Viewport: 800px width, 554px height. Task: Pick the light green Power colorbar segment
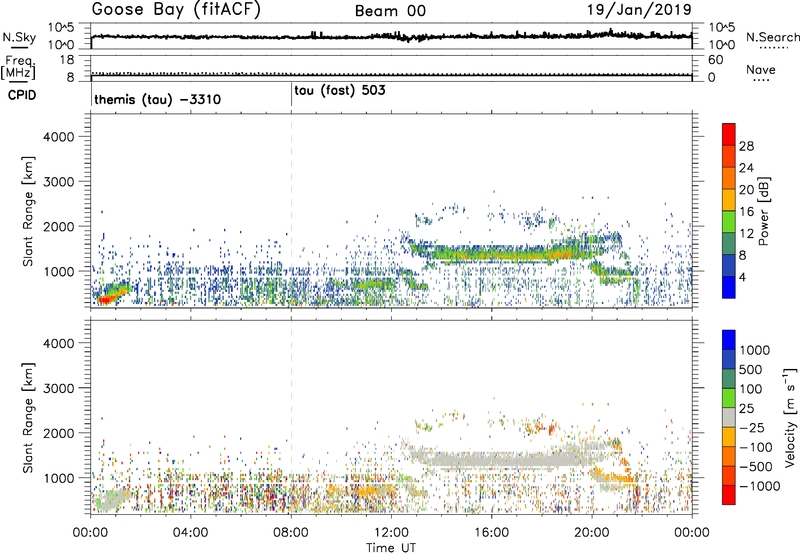tap(729, 221)
